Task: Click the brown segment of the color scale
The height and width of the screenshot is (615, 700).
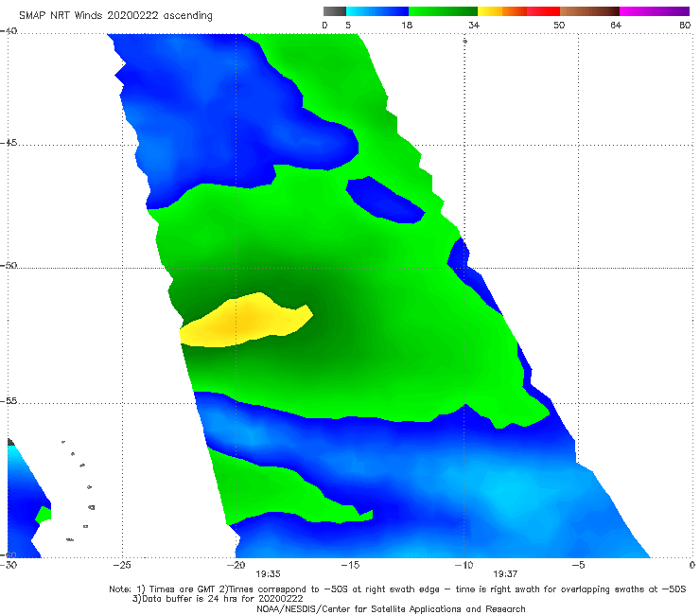Action: (x=589, y=11)
